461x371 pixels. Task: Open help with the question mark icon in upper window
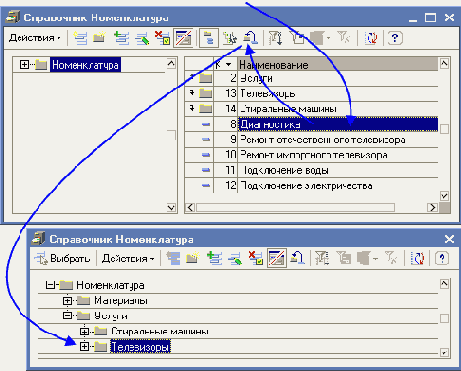395,38
